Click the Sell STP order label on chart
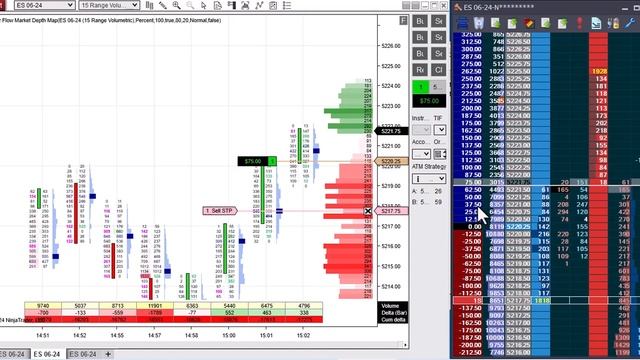The width and height of the screenshot is (640, 360). click(220, 211)
